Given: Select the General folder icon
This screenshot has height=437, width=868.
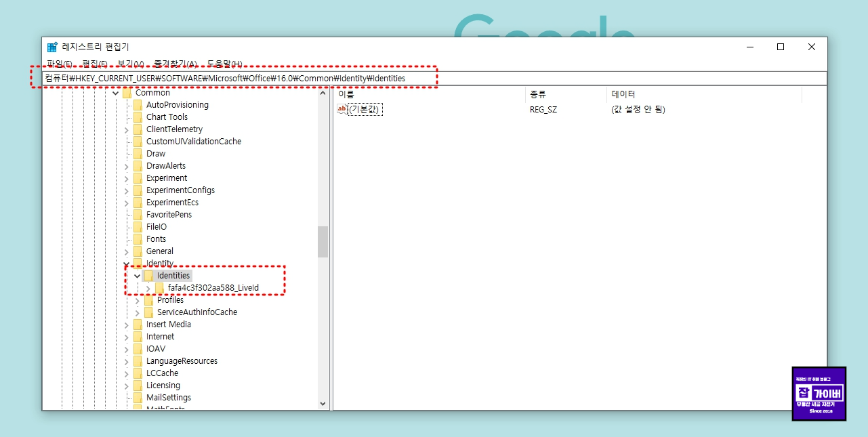Looking at the screenshot, I should coord(138,251).
